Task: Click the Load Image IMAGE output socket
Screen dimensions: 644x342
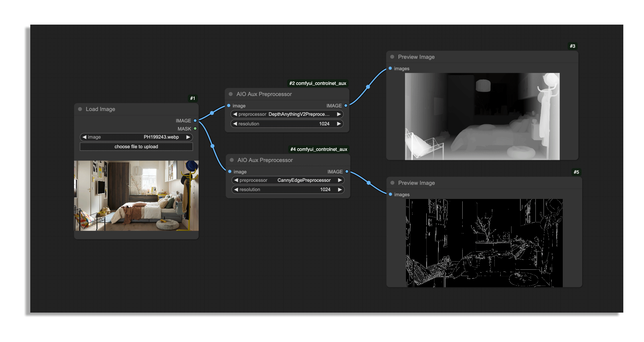Action: [195, 121]
